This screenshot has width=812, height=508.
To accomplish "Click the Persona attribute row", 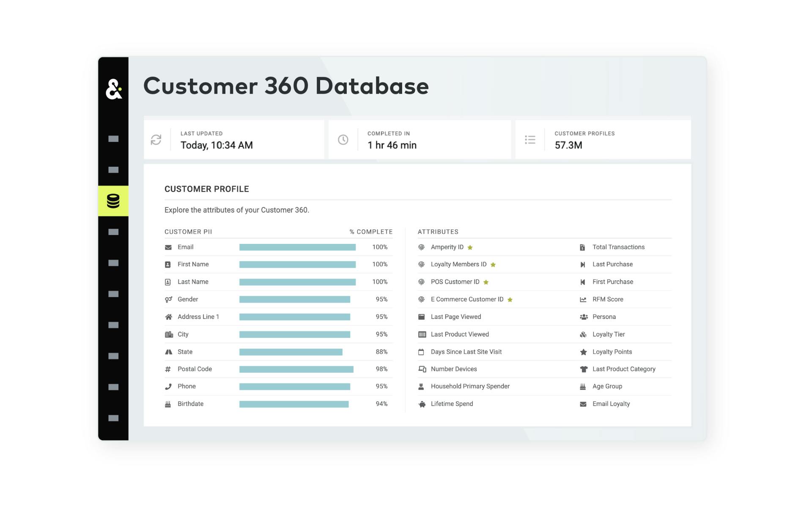I will coord(604,317).
